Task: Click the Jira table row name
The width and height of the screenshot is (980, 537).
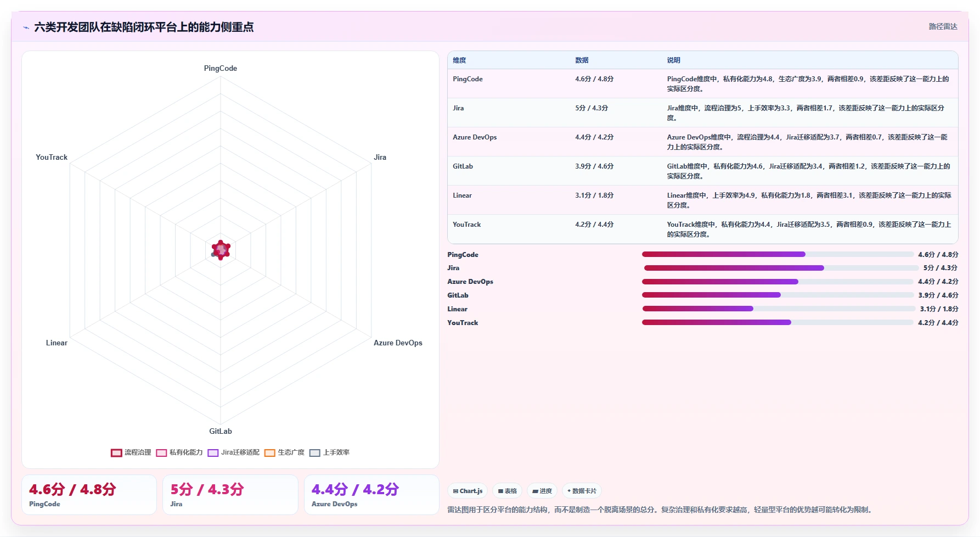Action: (458, 108)
